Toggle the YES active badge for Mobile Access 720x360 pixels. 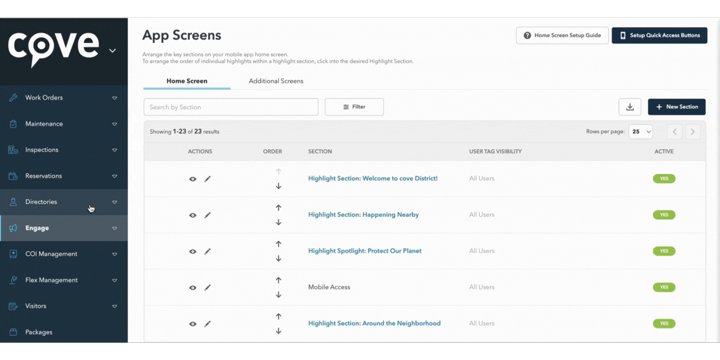pos(664,287)
